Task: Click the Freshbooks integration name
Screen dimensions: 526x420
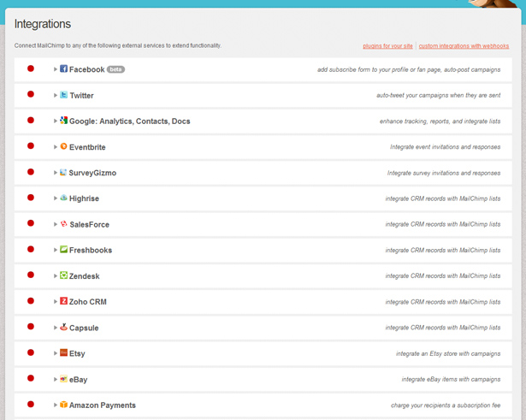Action: click(x=91, y=251)
